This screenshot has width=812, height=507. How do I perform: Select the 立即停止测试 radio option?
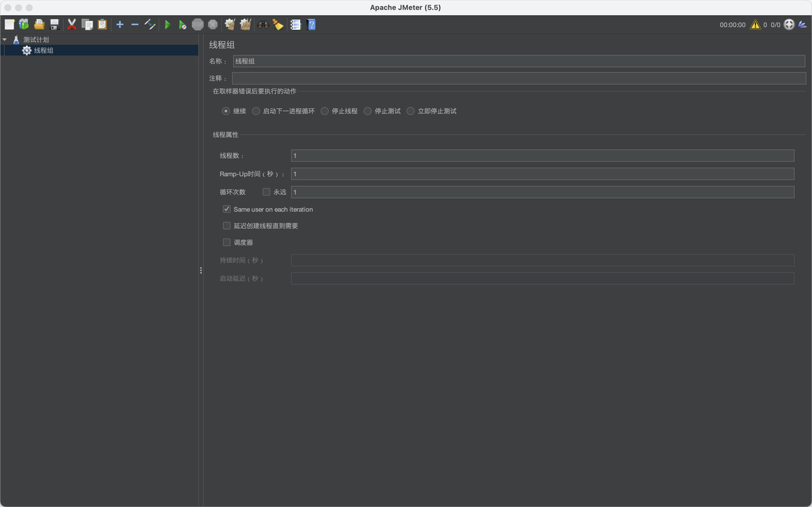click(410, 111)
